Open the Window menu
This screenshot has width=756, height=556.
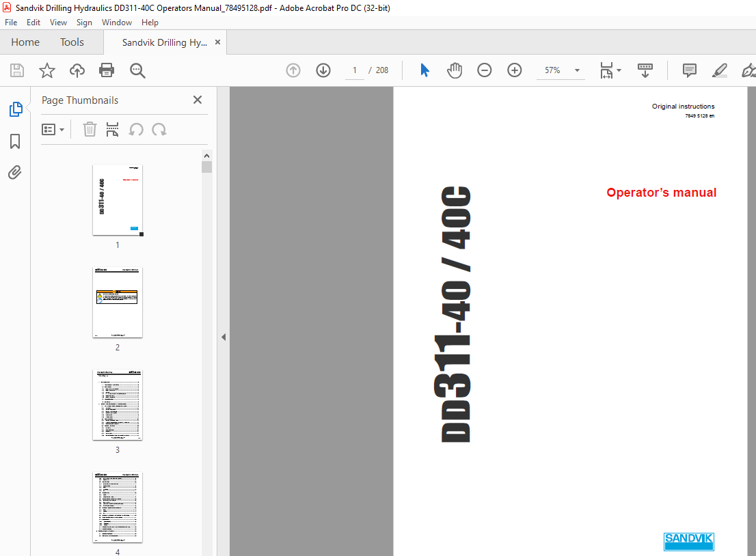[x=117, y=22]
